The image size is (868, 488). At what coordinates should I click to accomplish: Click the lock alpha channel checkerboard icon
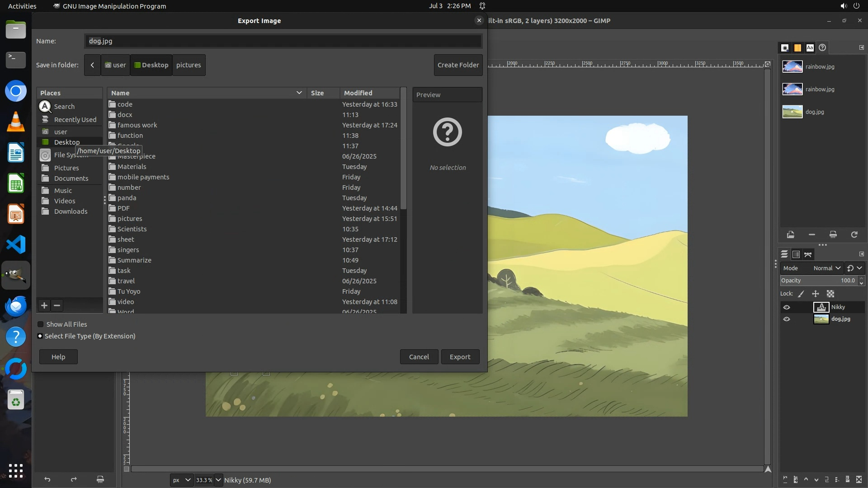pyautogui.click(x=830, y=294)
